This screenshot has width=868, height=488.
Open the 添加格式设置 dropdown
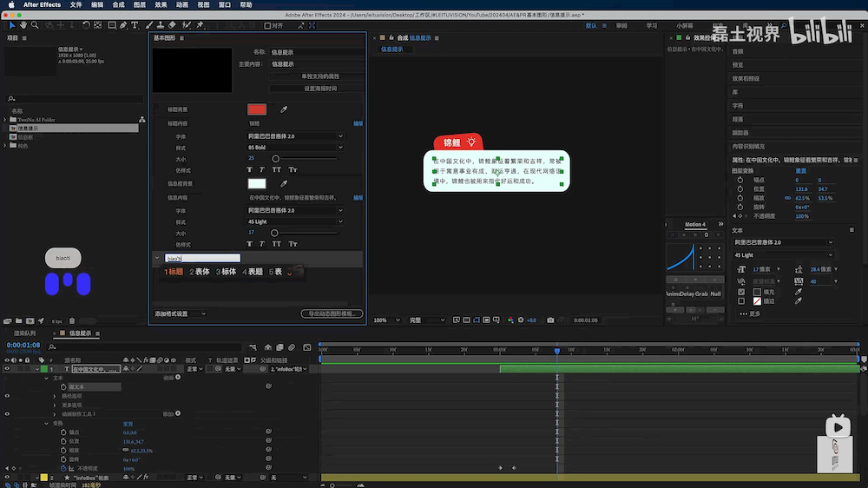(x=181, y=314)
